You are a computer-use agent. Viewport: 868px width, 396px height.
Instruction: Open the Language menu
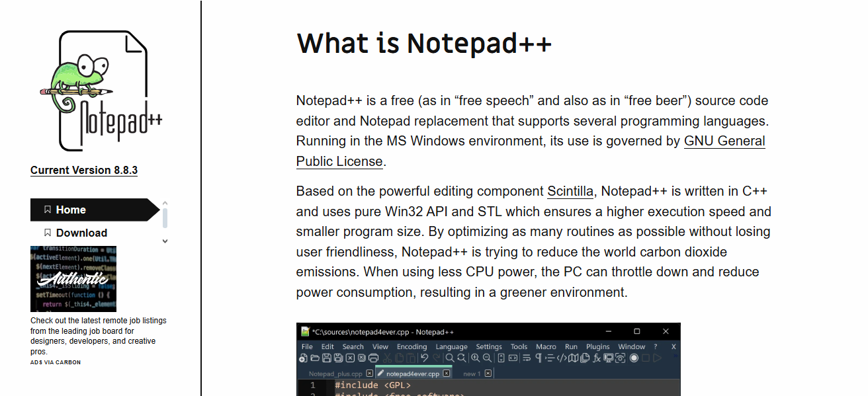pos(452,346)
